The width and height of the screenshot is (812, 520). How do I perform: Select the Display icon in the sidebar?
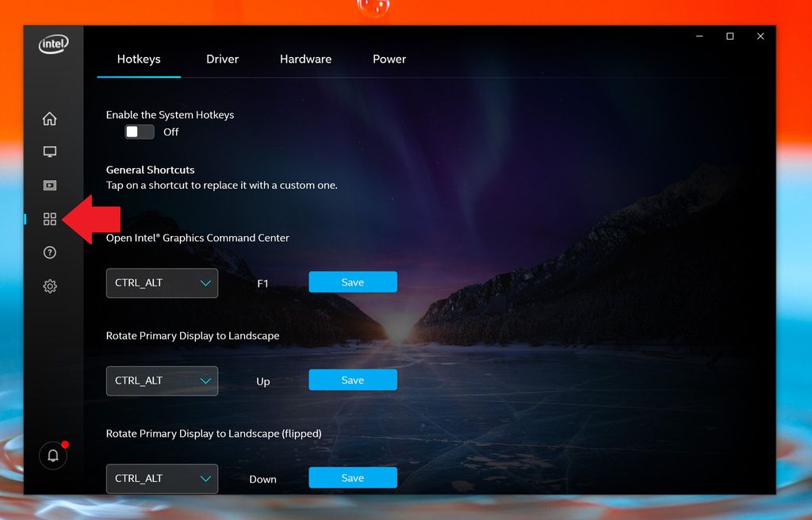(x=50, y=151)
